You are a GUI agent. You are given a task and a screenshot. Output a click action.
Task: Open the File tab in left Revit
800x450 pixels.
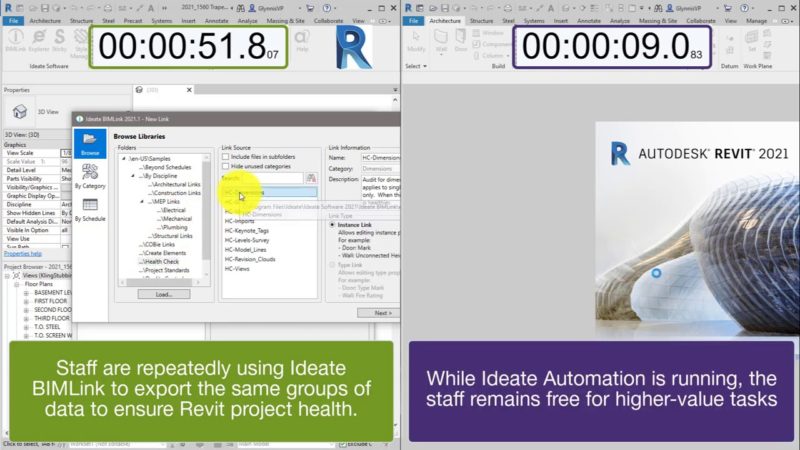click(x=13, y=21)
